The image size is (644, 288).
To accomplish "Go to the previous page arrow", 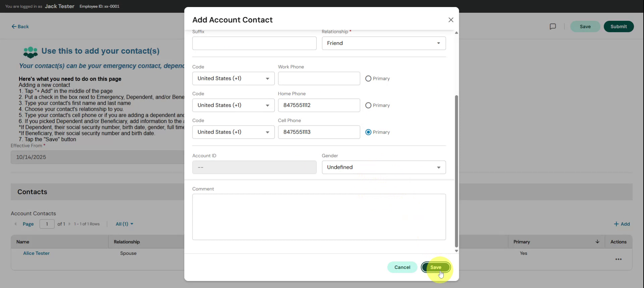I will point(15,224).
